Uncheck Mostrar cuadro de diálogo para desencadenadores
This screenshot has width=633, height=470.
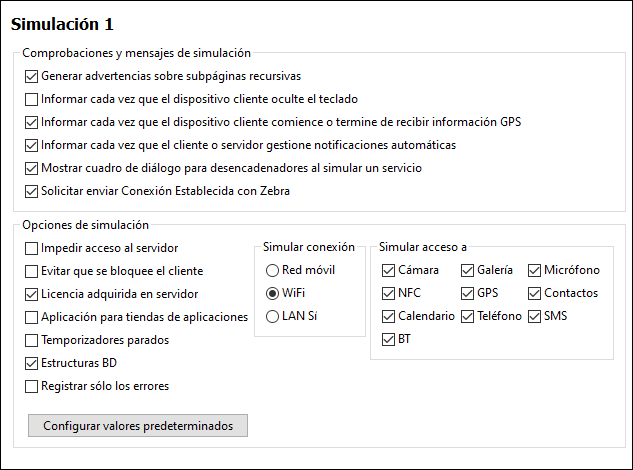tap(32, 168)
